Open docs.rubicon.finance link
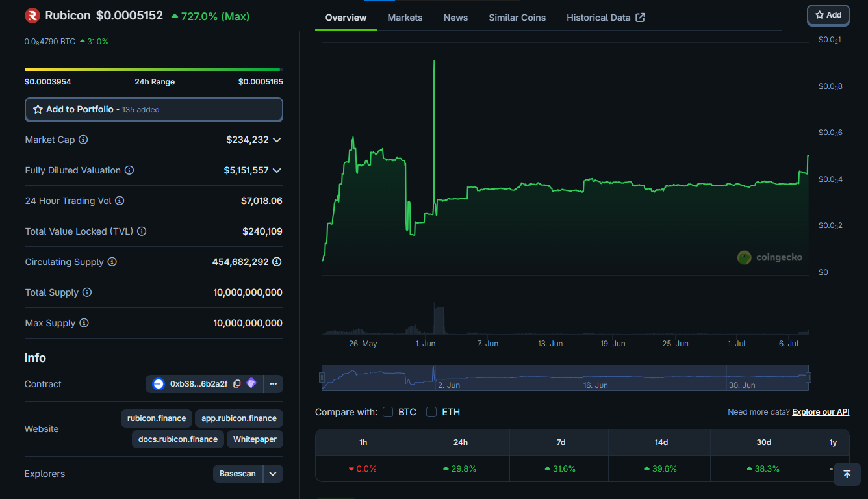The image size is (868, 499). pos(178,439)
